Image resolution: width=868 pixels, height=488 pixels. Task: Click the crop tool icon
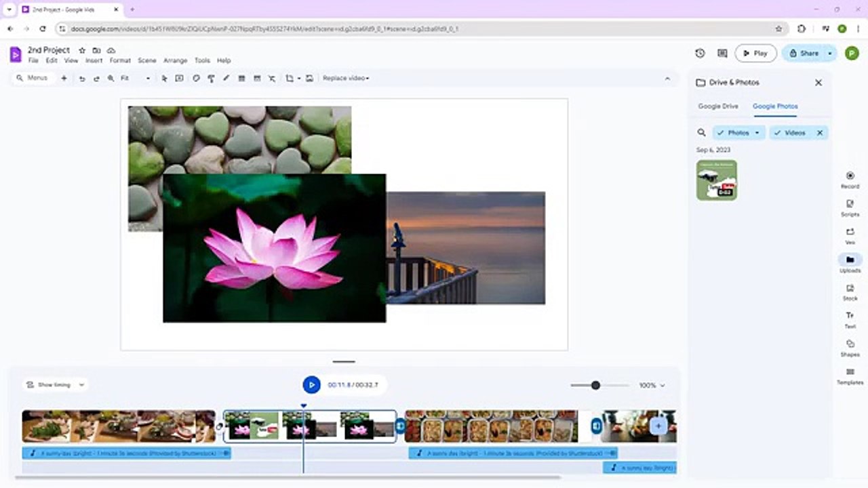(290, 79)
